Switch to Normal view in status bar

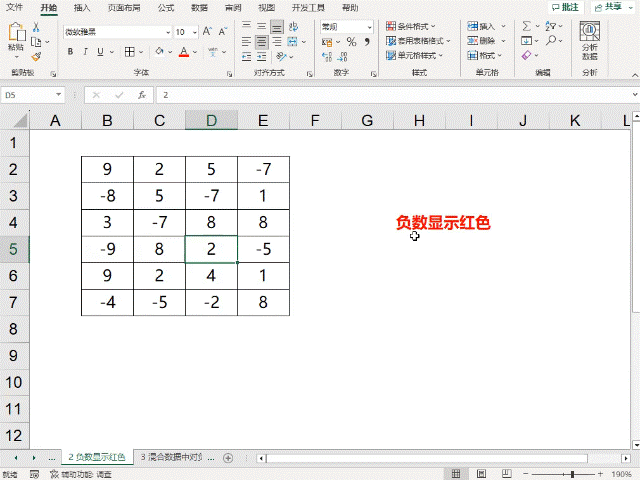(456, 473)
